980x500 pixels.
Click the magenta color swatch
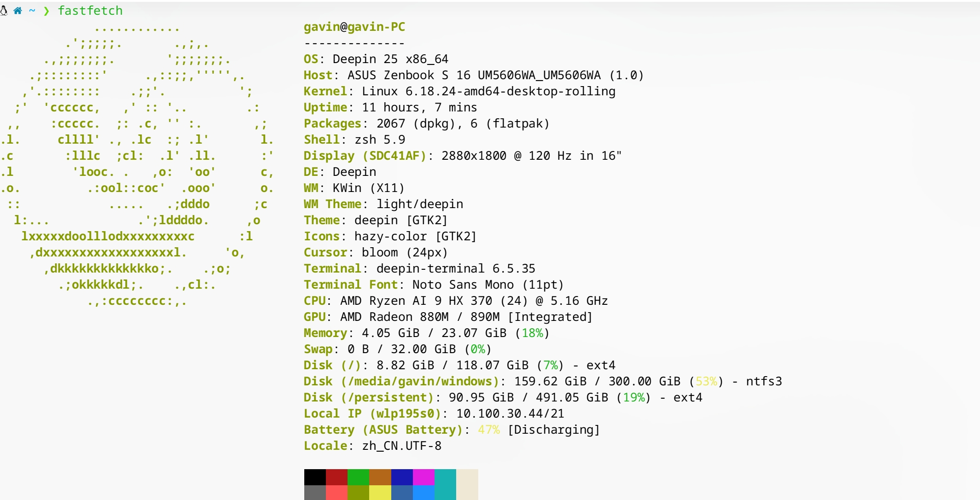tap(423, 477)
